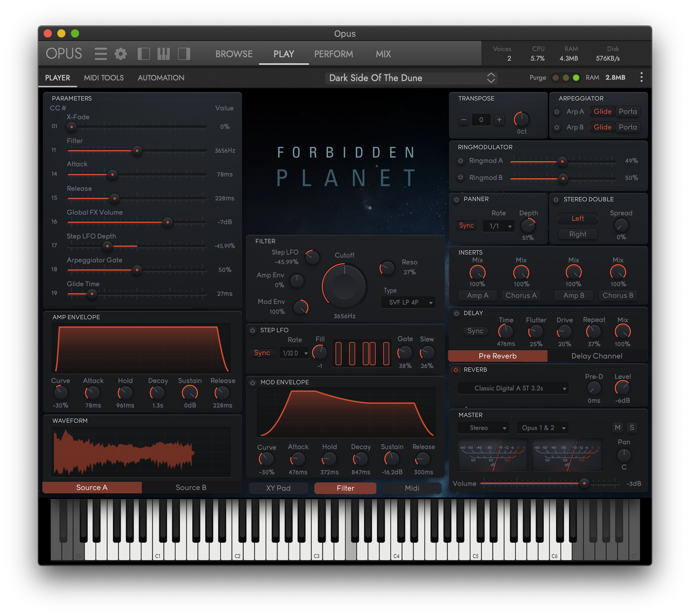Enable Ringmod B power switch
This screenshot has height=616, width=690.
(461, 178)
